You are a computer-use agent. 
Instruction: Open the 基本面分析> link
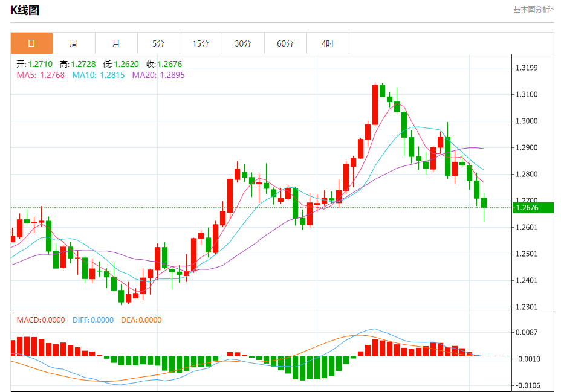pos(533,10)
